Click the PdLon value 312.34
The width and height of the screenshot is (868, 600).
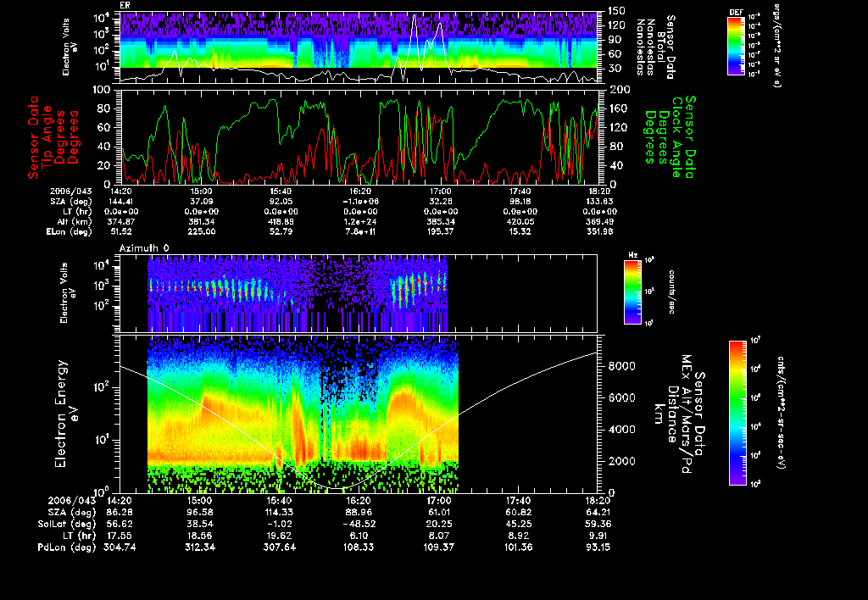(200, 547)
